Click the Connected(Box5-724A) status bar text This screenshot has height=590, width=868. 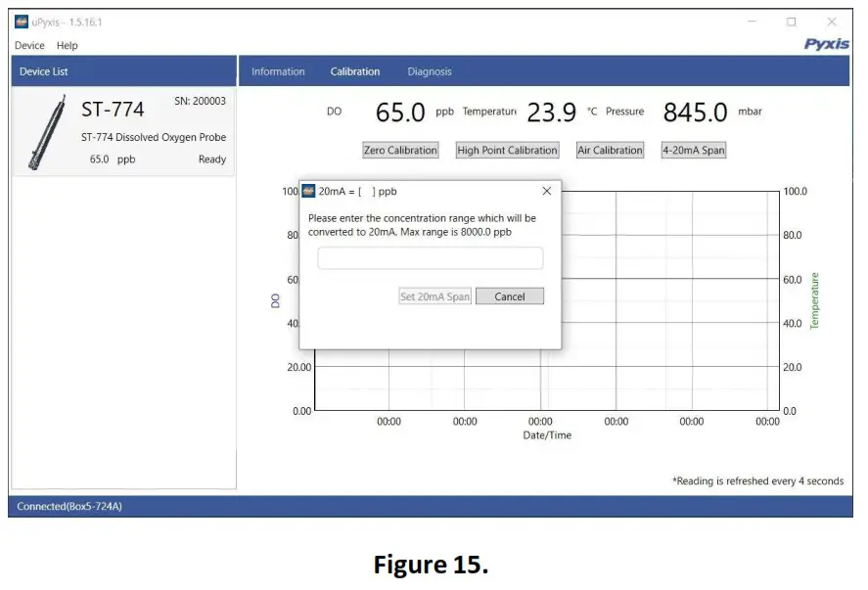pyautogui.click(x=69, y=506)
